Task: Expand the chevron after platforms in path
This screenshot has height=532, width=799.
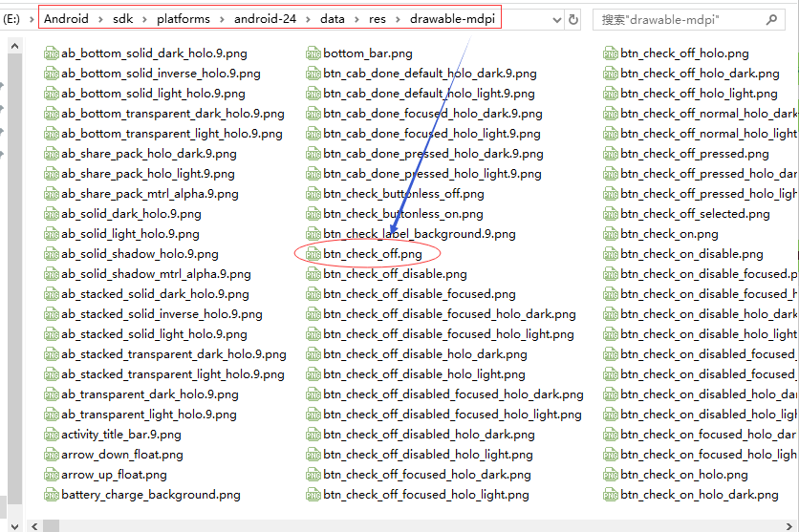Action: tap(222, 19)
